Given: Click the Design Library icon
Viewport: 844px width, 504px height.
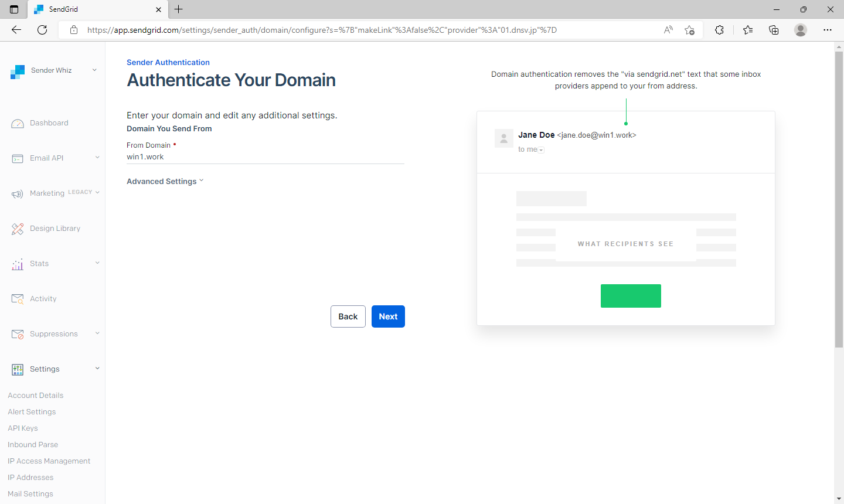Looking at the screenshot, I should 18,229.
